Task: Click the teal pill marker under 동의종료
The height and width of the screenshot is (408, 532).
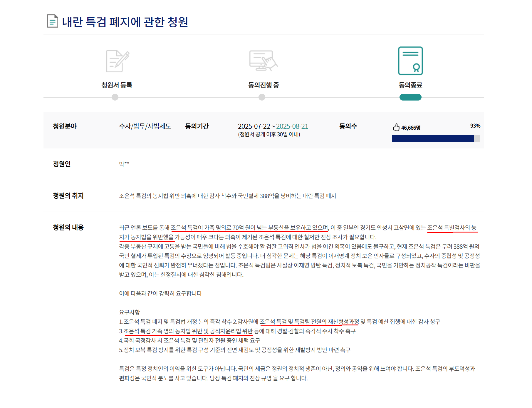Action: [410, 97]
